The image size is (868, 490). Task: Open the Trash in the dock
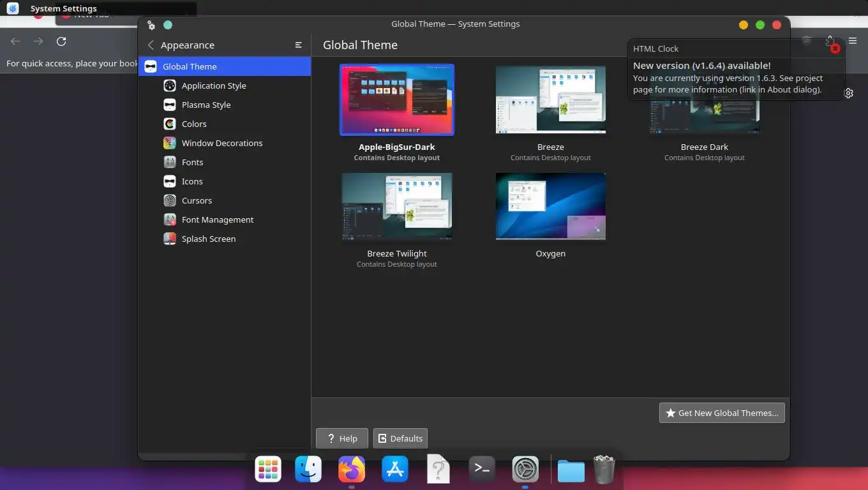pos(604,470)
